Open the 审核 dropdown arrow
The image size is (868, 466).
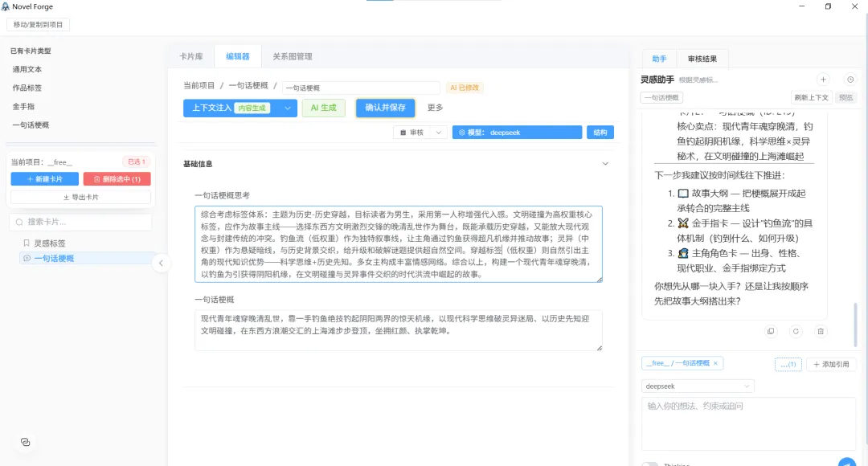(x=439, y=133)
